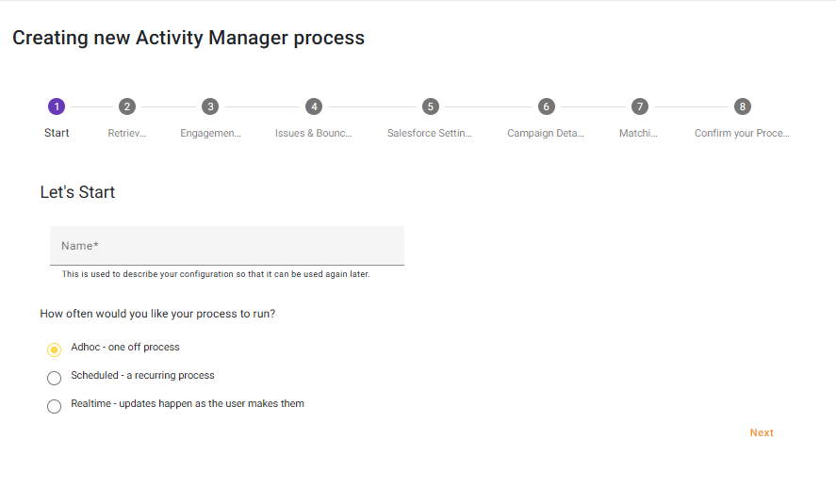Click the step 5 circle icon
Image resolution: width=836 pixels, height=504 pixels.
click(x=430, y=106)
